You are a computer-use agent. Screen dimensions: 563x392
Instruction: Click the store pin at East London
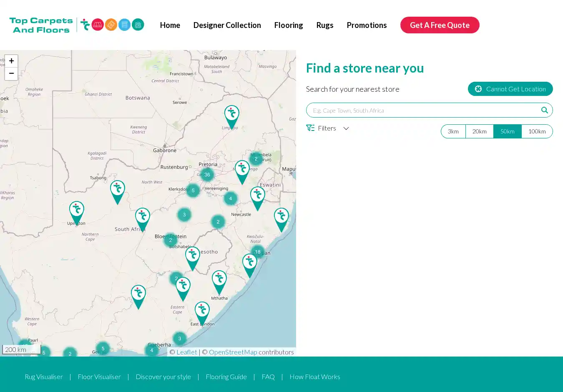pos(202,312)
